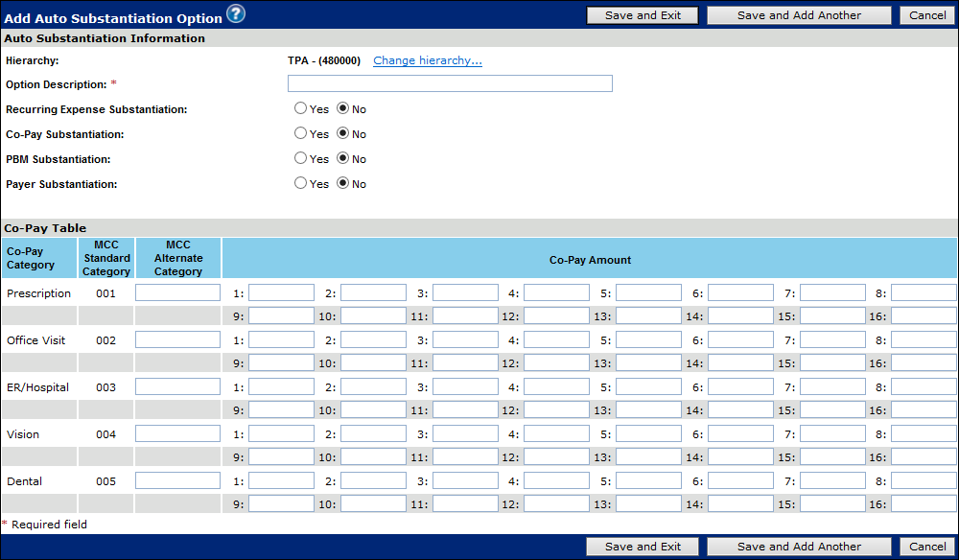Choose No for Recurring Expense Substantiation
959x560 pixels.
coord(343,108)
